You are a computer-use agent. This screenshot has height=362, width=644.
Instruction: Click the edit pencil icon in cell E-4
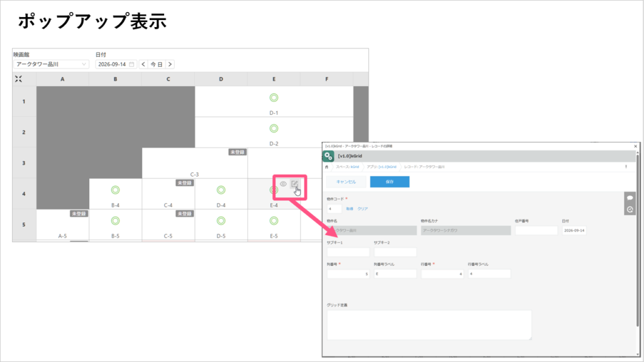(x=294, y=184)
